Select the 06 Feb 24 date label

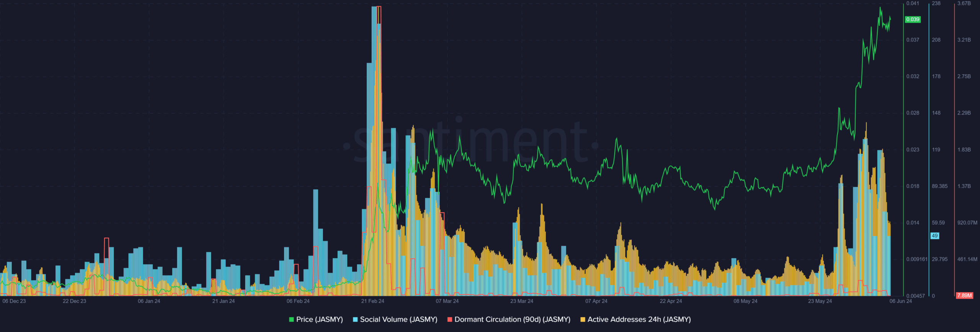[298, 301]
